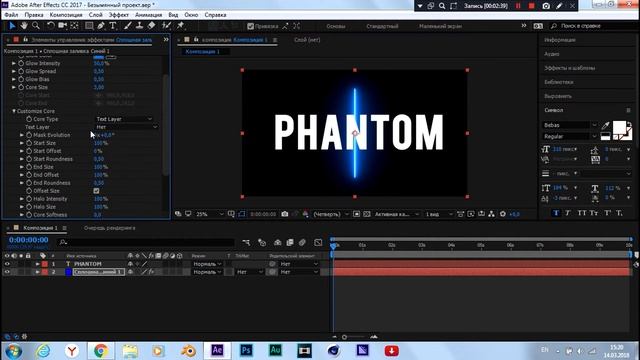Select the Zoom magnifier tool
This screenshot has width=640, height=360.
pos(36,26)
